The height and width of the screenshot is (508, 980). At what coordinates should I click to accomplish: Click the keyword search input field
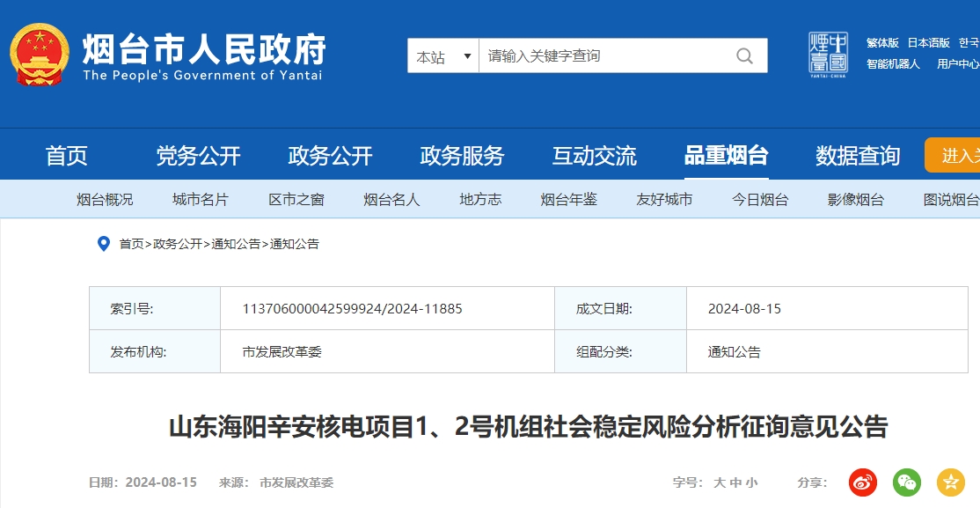(x=607, y=56)
